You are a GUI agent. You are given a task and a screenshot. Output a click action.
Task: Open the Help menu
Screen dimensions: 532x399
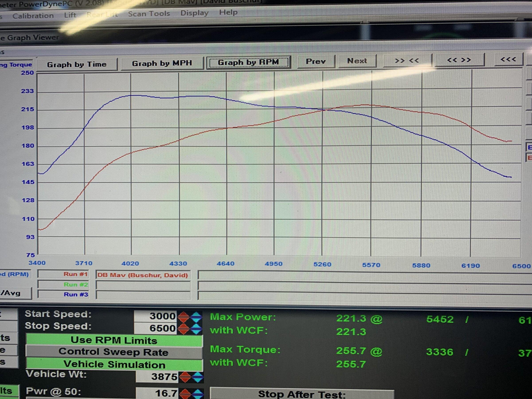pyautogui.click(x=228, y=12)
